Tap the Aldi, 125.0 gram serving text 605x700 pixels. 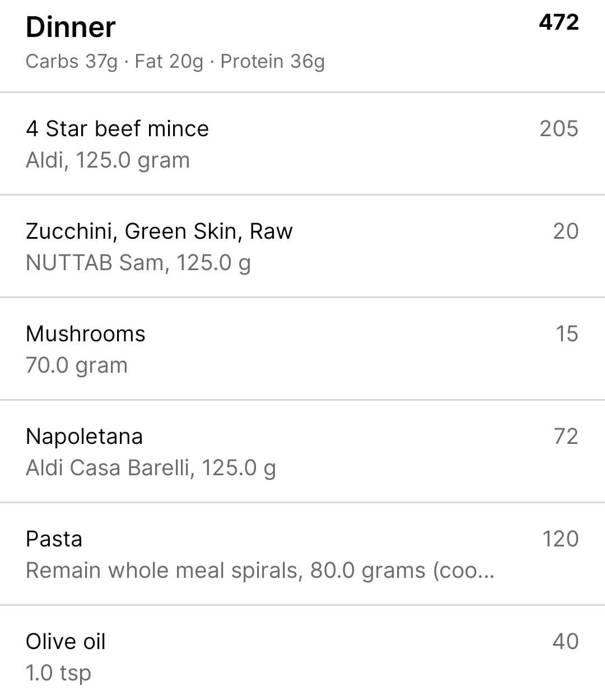tap(108, 161)
